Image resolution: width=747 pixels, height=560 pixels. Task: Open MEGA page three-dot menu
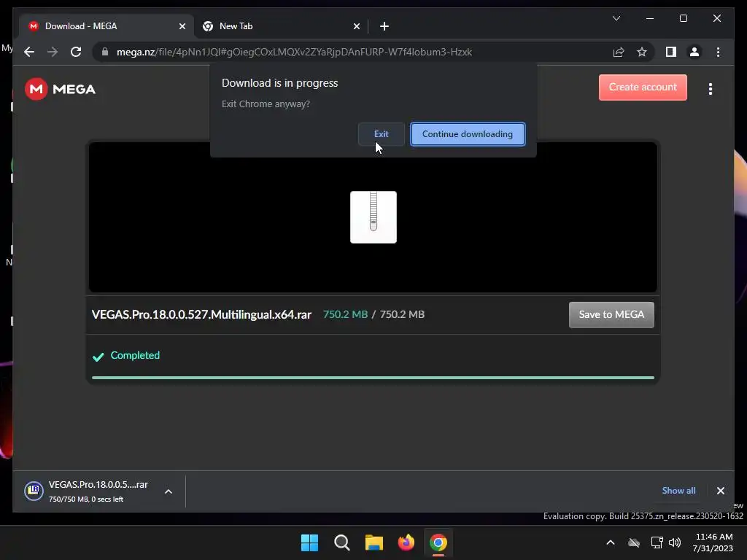click(x=711, y=89)
